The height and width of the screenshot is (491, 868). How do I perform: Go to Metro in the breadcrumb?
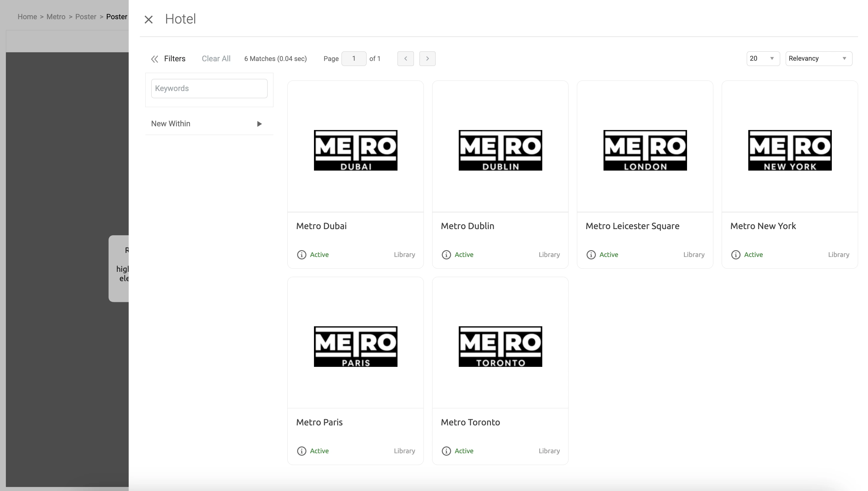56,17
